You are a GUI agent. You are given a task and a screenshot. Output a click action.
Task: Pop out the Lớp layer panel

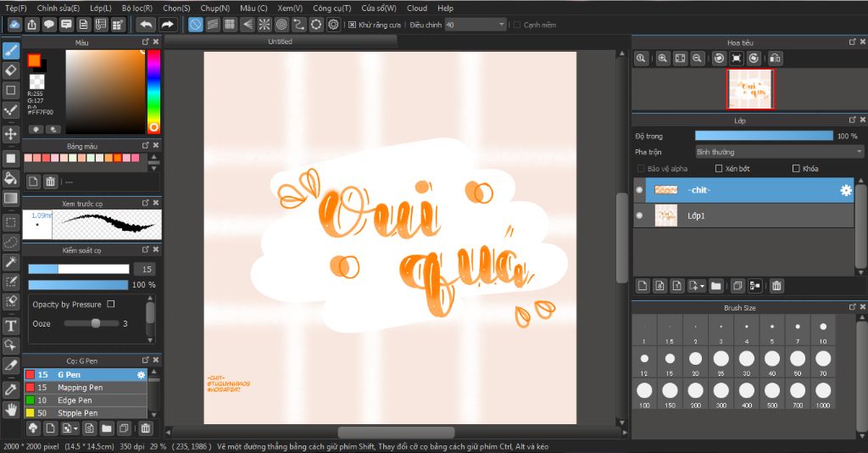point(853,120)
